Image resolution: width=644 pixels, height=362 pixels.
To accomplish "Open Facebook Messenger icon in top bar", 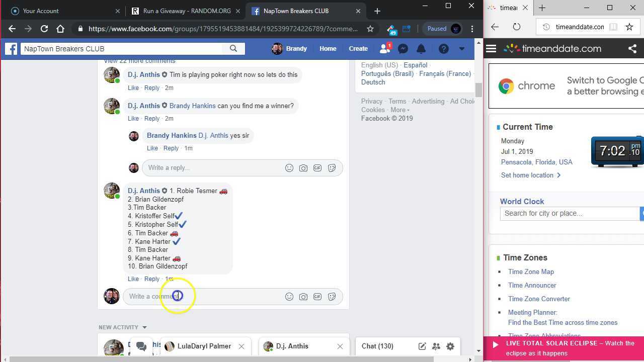I will 403,49.
